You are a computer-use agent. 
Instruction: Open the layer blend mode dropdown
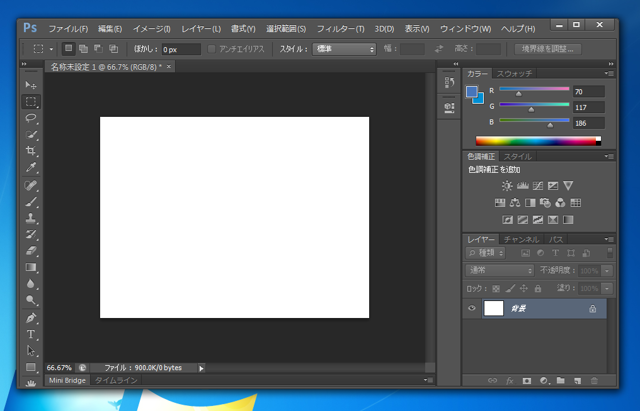pyautogui.click(x=500, y=270)
